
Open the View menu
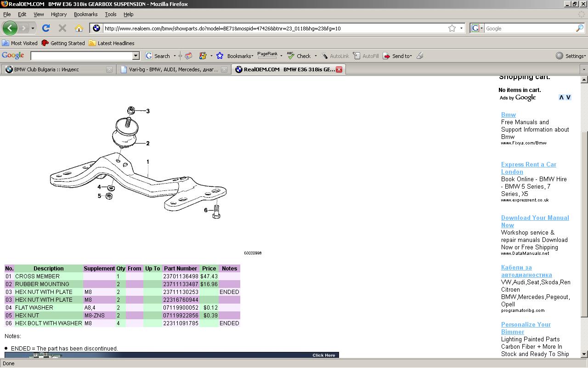39,14
